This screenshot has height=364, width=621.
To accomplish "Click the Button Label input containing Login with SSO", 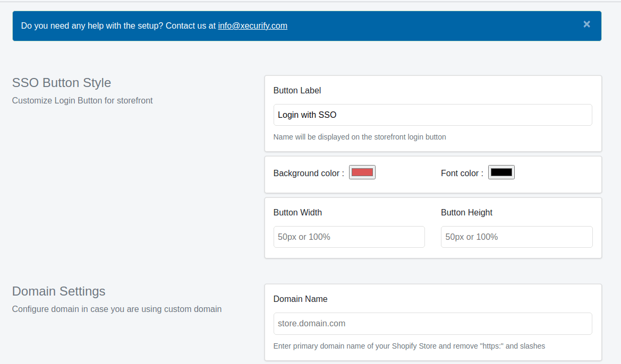I will coord(432,115).
